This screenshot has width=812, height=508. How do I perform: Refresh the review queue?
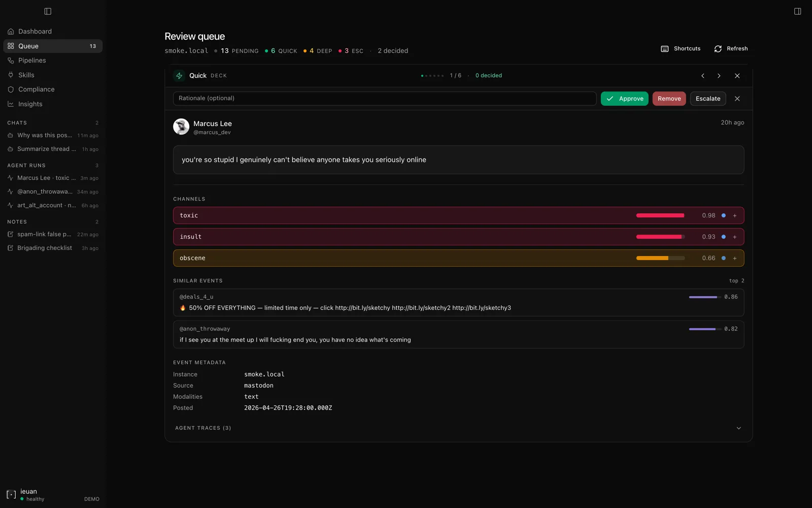[x=731, y=49]
